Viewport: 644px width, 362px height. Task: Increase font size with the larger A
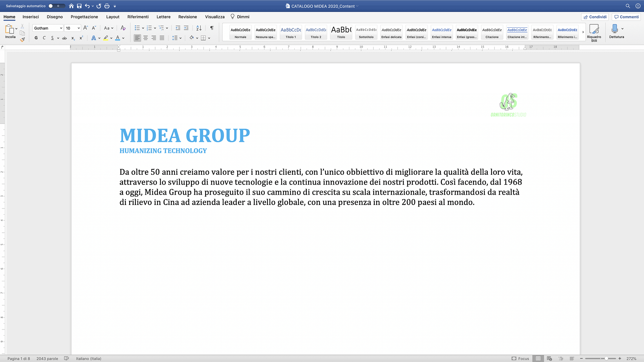click(85, 28)
